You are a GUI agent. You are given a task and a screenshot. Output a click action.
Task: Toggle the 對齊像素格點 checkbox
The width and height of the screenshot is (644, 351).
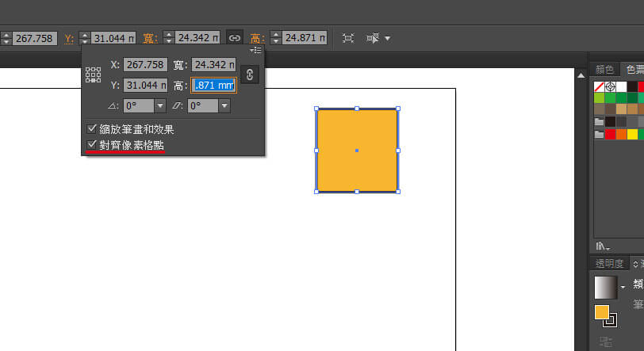point(91,144)
